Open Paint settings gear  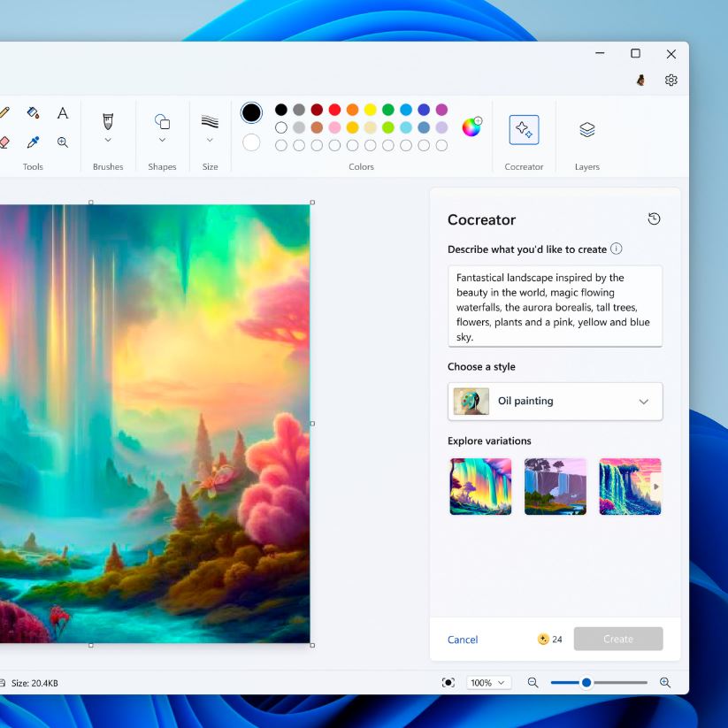click(x=671, y=80)
